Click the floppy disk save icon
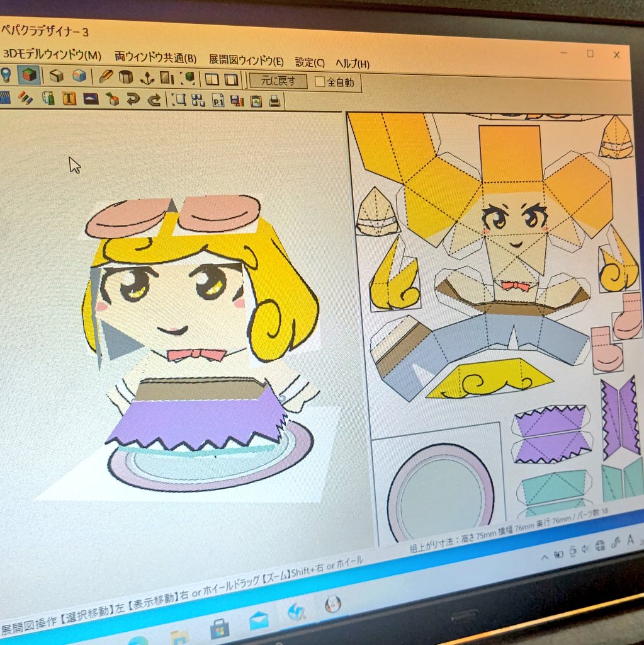The width and height of the screenshot is (644, 645). click(x=237, y=101)
